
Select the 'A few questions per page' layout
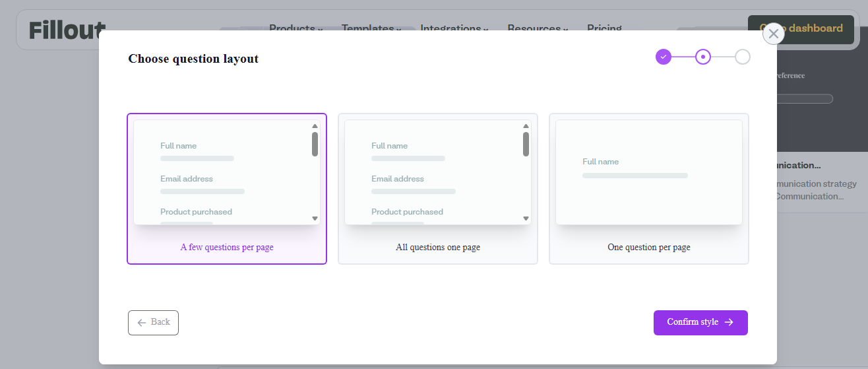pos(227,189)
